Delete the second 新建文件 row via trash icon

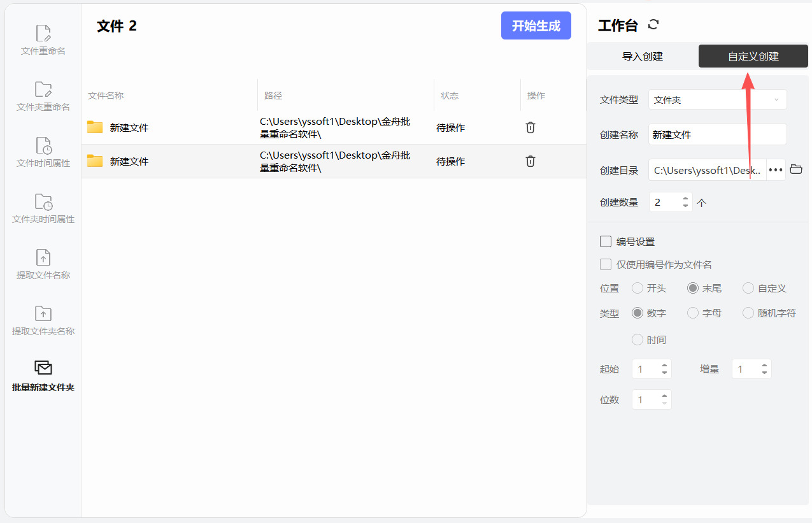point(530,161)
